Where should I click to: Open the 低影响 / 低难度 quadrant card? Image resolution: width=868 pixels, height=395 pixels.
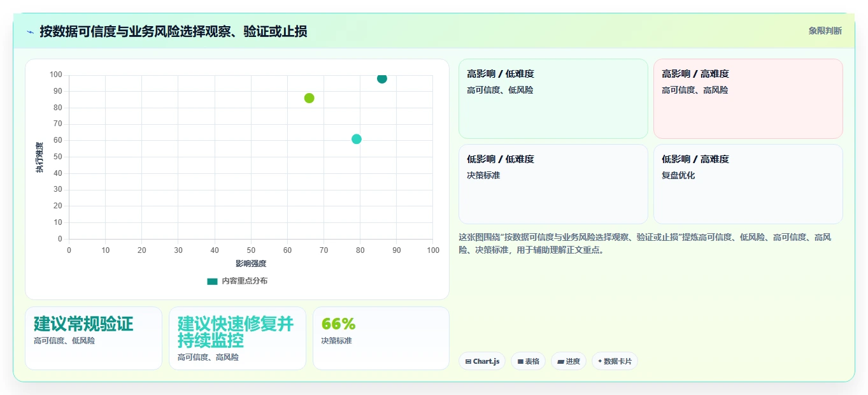(x=553, y=184)
